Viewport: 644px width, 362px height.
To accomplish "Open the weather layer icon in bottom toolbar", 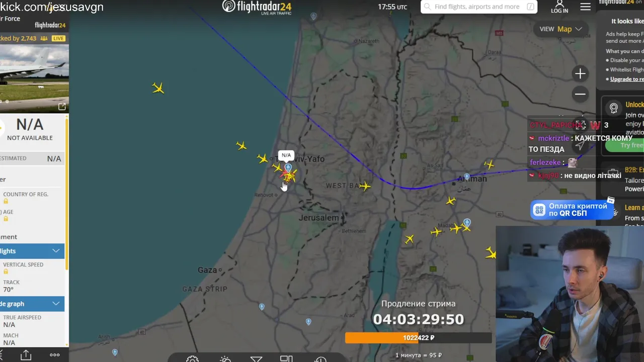I will (225, 359).
